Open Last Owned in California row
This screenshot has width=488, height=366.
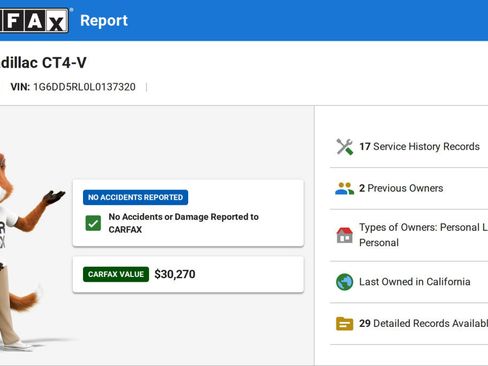409,282
